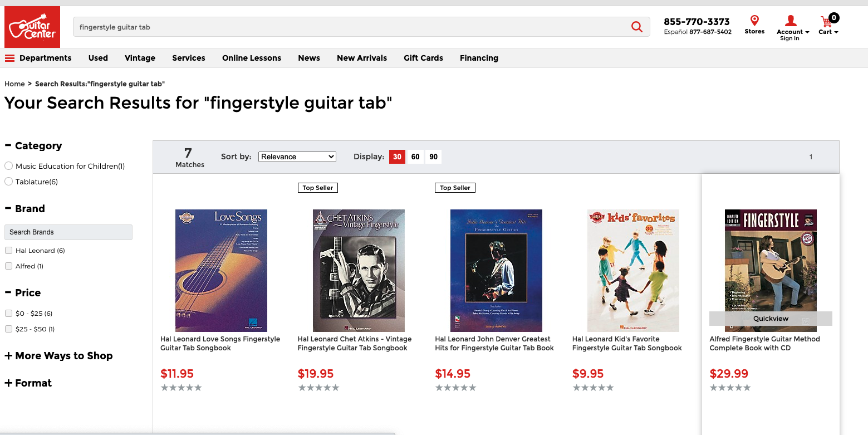Click Quickview on Alfred Fingerstyle book
The height and width of the screenshot is (435, 868).
[x=771, y=319]
